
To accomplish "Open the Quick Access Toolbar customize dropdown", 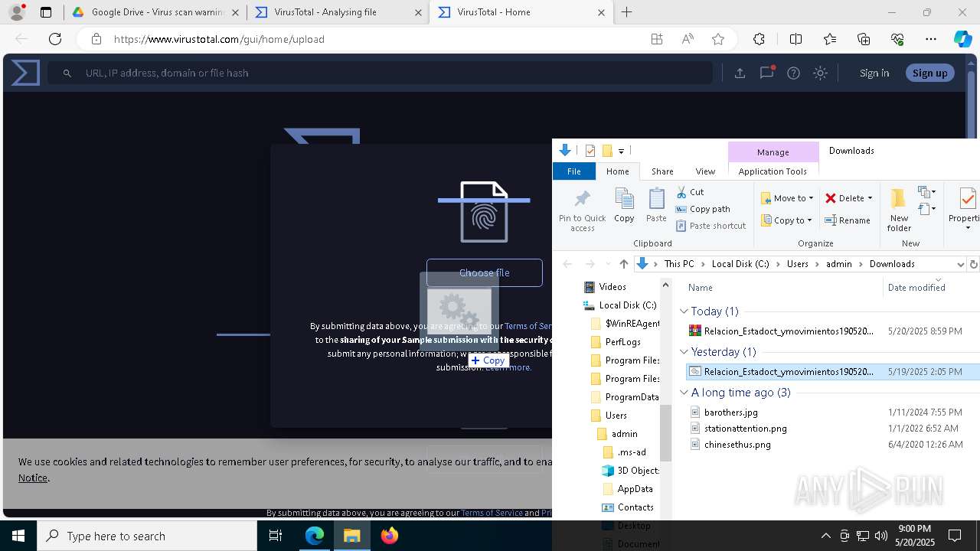I will coord(621,151).
